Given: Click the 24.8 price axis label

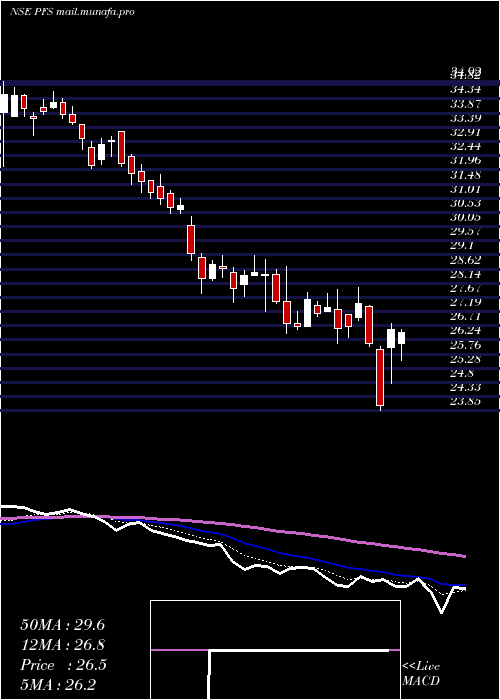Looking at the screenshot, I should 462,373.
